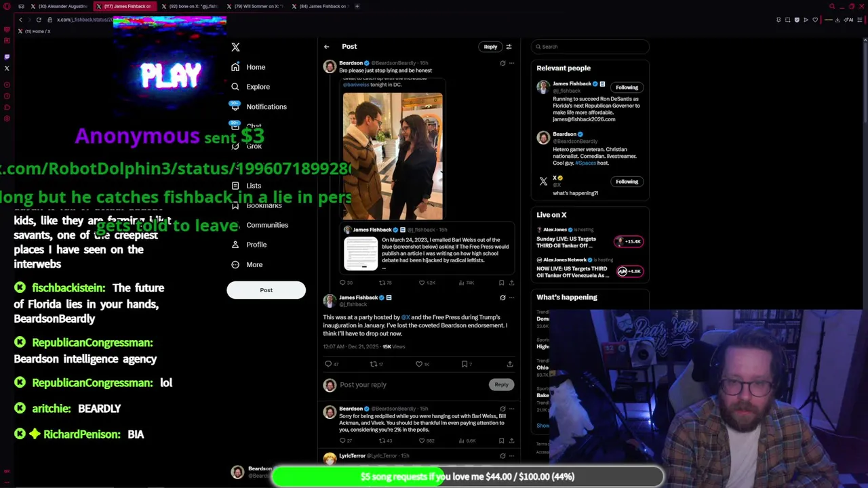Viewport: 868px width, 488px height.
Task: View analytics 74K on Beardson's post
Action: [467, 283]
